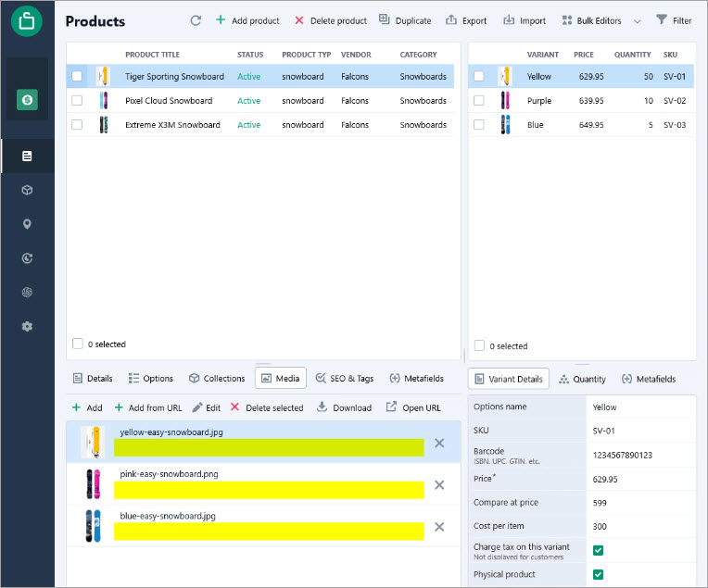Select blue-easy-snowboard.jpg thumbnail
The height and width of the screenshot is (588, 708).
click(x=93, y=526)
